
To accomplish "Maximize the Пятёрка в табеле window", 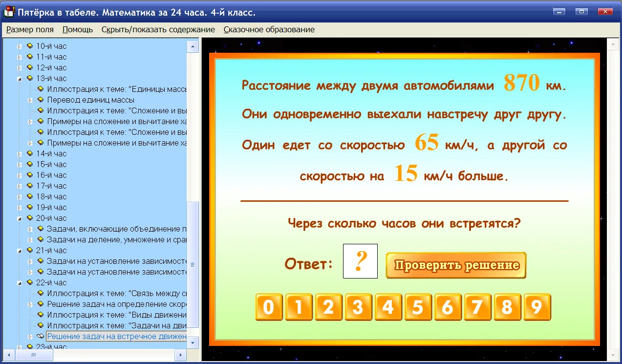I will point(581,11).
